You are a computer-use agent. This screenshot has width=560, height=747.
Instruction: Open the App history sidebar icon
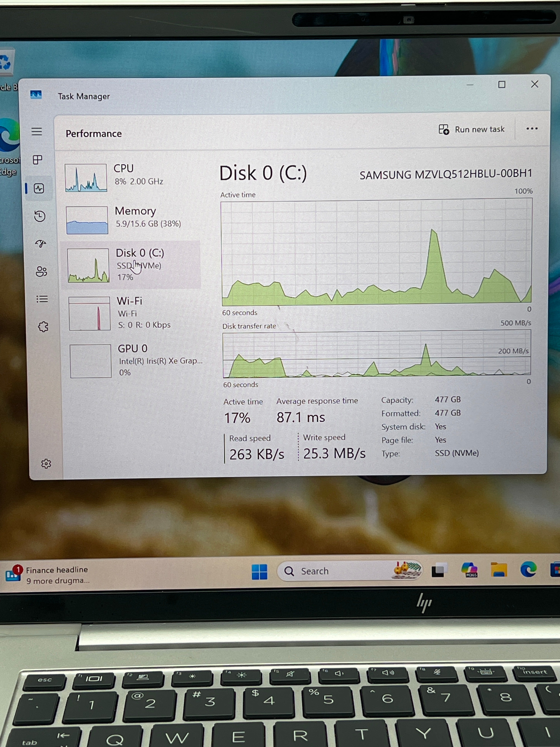40,216
